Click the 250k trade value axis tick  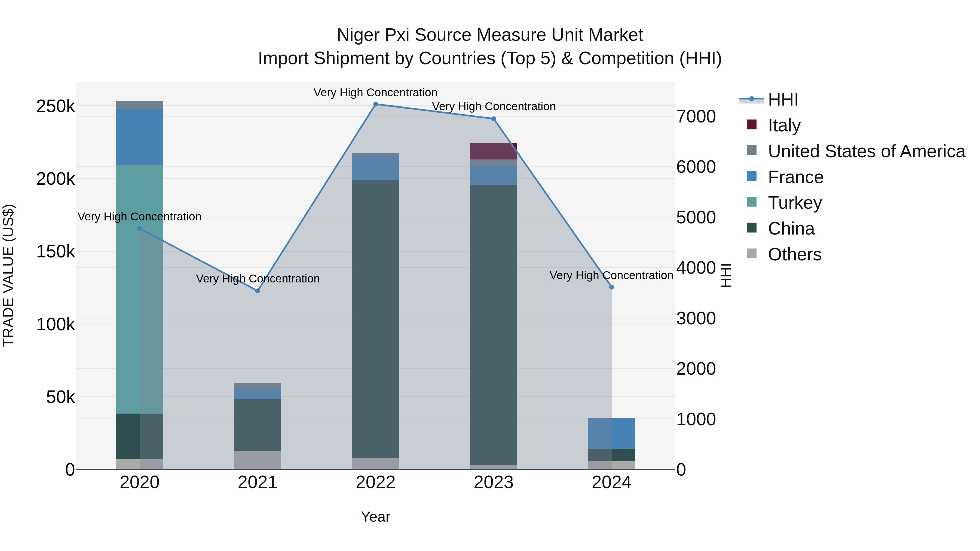[56, 106]
